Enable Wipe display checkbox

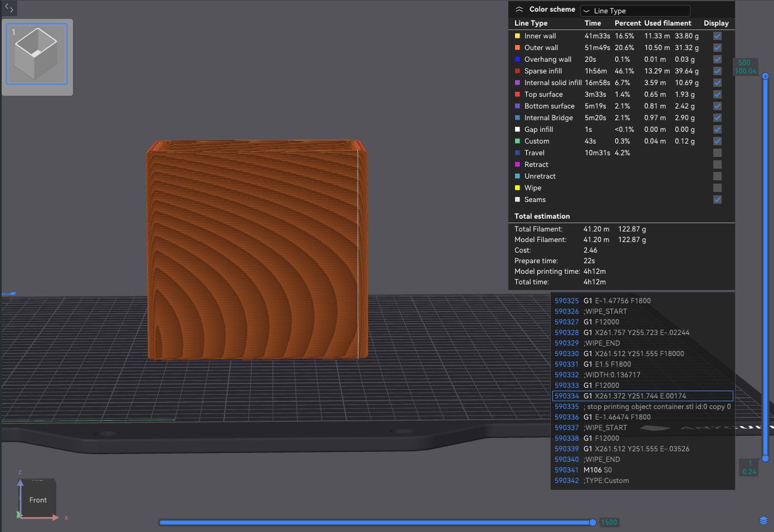tap(717, 188)
